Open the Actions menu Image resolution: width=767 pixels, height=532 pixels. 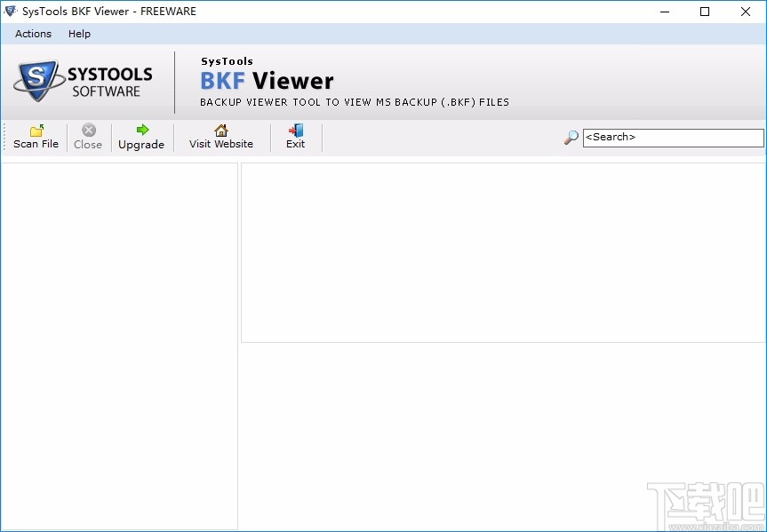32,34
